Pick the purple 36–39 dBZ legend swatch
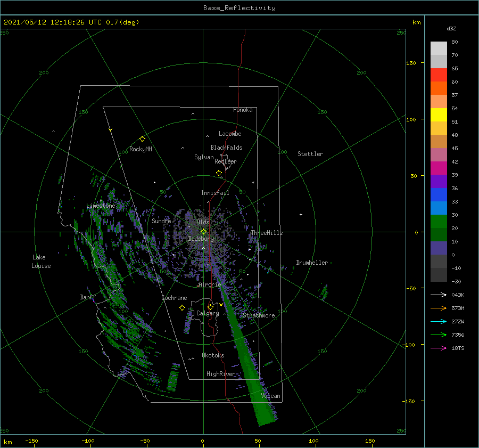Image resolution: width=479 pixels, height=448 pixels. click(x=439, y=182)
